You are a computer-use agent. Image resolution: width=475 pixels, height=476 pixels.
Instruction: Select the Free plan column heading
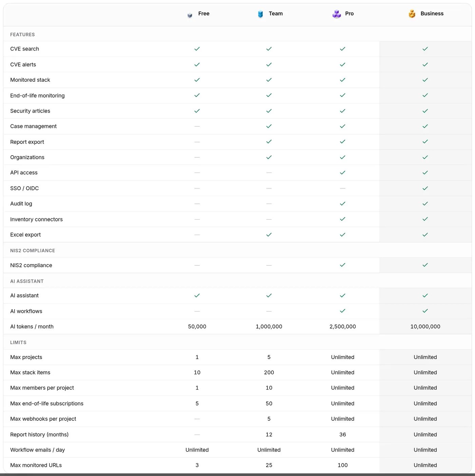tap(204, 14)
